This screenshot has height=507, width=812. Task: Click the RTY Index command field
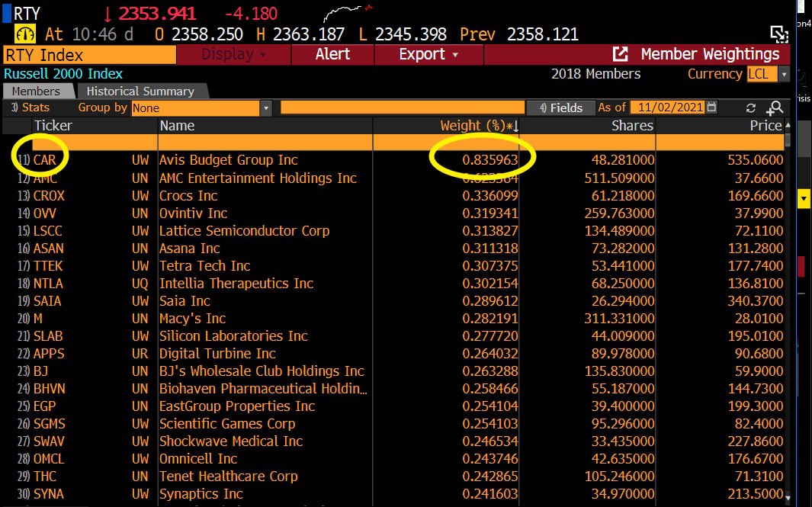point(90,55)
